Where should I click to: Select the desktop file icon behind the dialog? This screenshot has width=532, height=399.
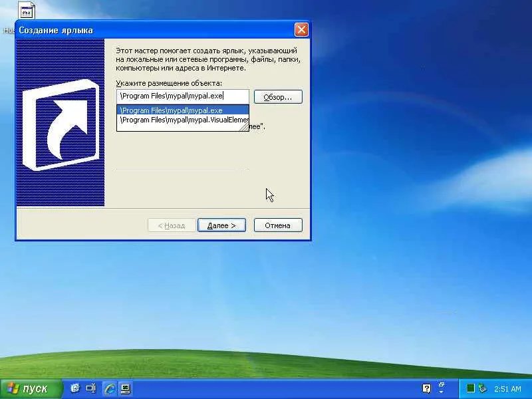coord(27,10)
